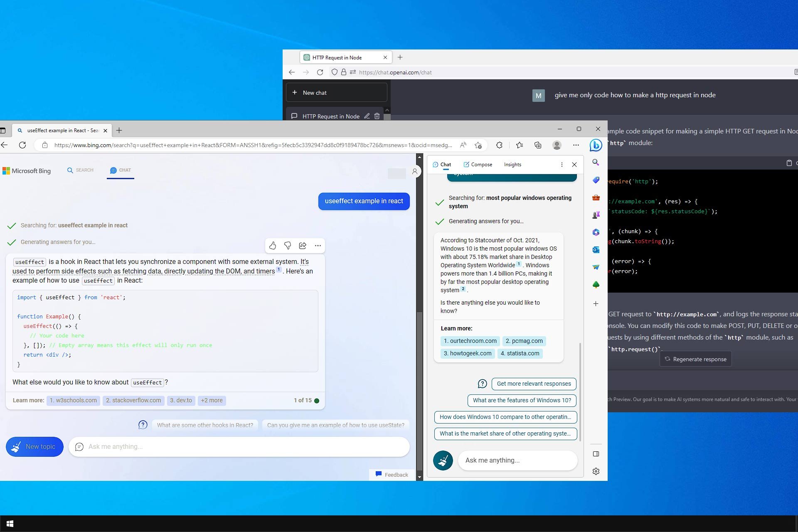Open Bing account person icon

pyautogui.click(x=414, y=171)
